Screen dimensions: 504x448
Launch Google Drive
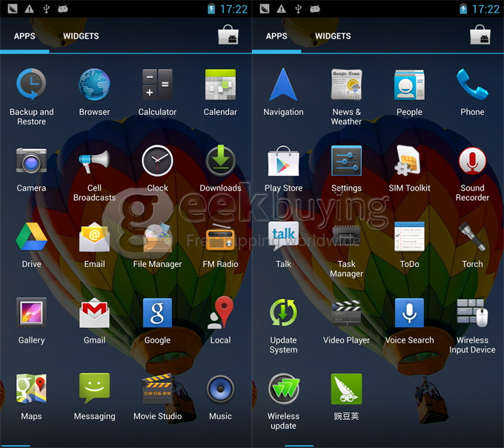coord(31,237)
